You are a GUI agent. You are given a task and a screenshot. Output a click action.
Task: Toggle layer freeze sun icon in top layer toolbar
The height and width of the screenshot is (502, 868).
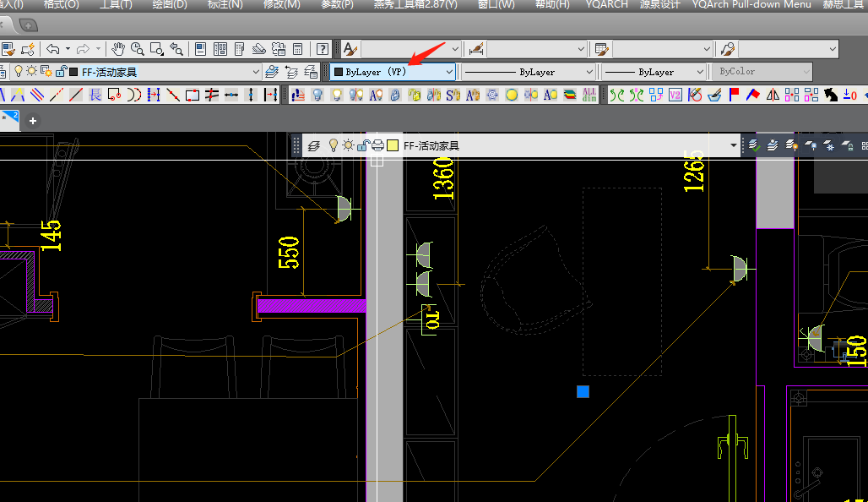coord(32,71)
